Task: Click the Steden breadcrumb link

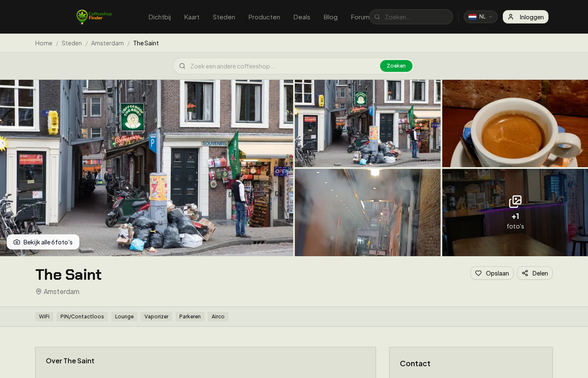Action: [x=72, y=43]
